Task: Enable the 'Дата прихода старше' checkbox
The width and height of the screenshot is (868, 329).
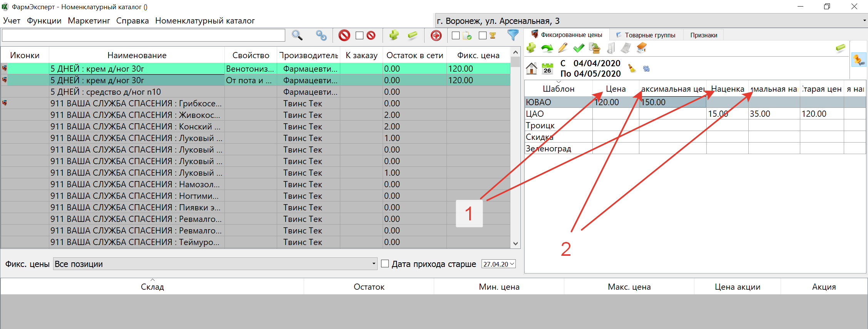Action: (x=385, y=264)
